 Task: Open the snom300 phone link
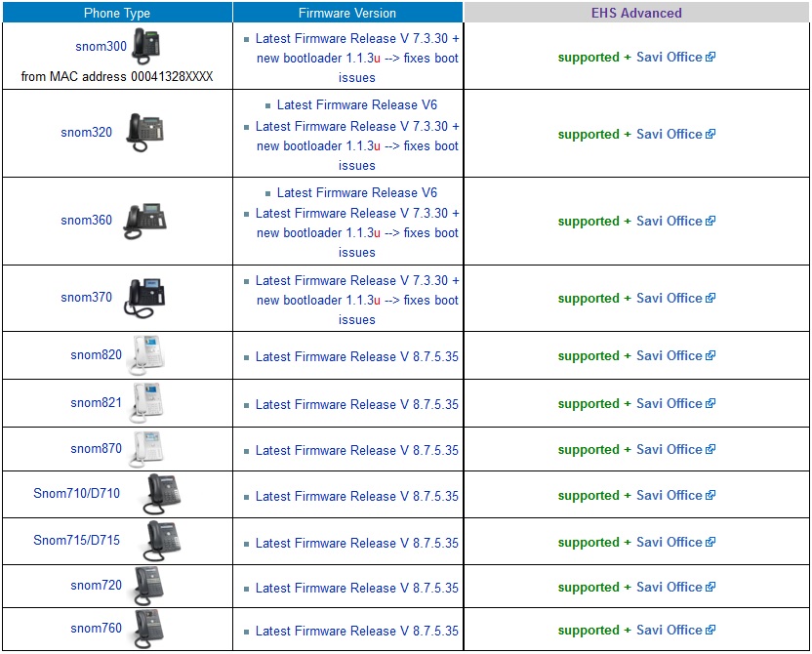[x=101, y=46]
